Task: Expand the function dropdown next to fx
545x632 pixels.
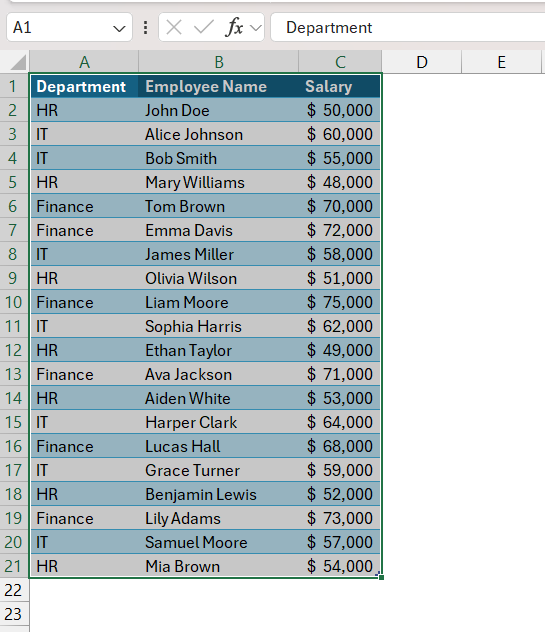Action: click(x=256, y=28)
